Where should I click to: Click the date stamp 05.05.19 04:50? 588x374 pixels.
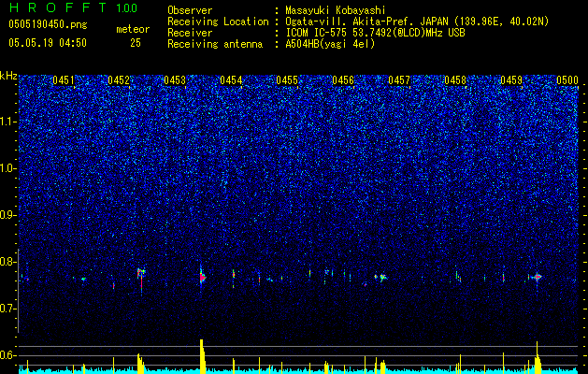pos(48,43)
